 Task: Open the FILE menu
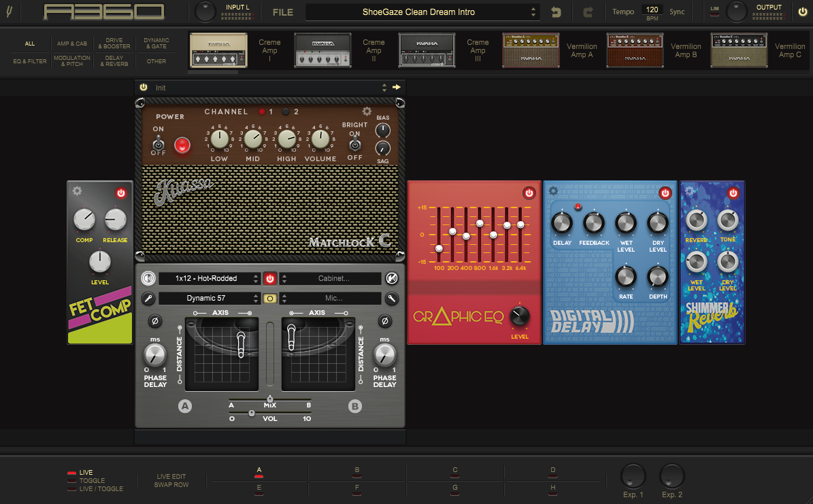(x=282, y=12)
